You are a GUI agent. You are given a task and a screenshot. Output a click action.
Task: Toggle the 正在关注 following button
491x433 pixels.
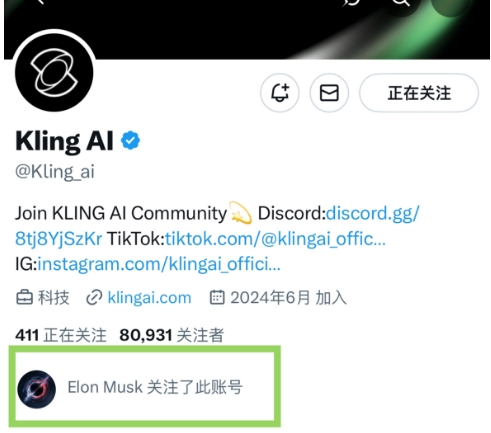point(419,93)
